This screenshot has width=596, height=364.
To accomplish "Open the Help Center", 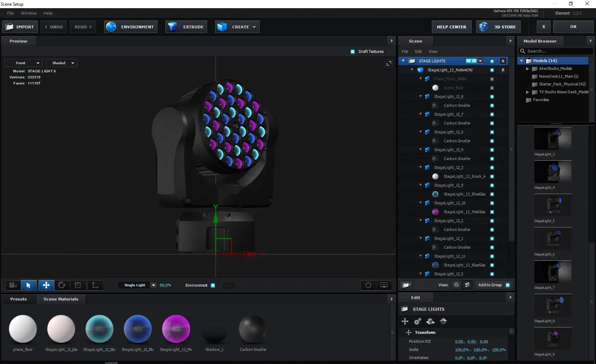I will (452, 27).
